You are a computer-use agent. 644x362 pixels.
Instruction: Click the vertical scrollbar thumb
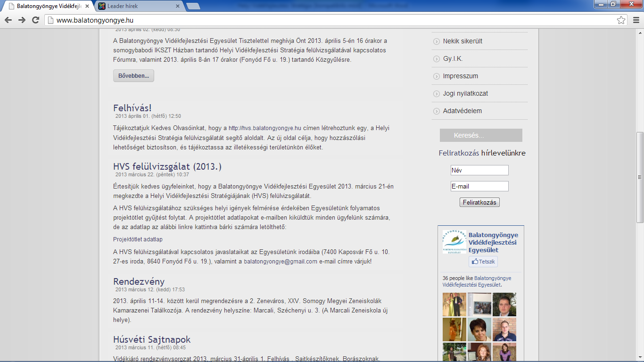pos(640,177)
